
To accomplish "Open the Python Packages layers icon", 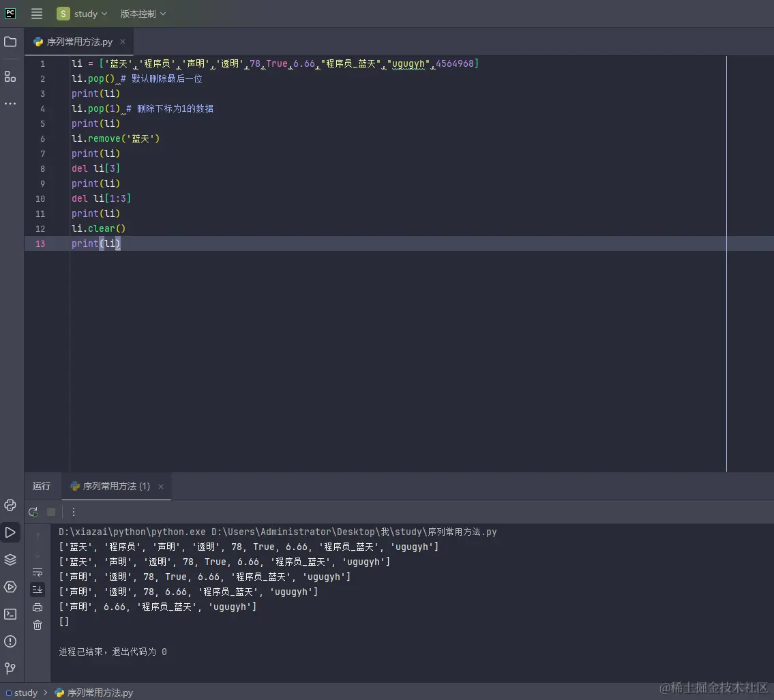I will click(10, 560).
